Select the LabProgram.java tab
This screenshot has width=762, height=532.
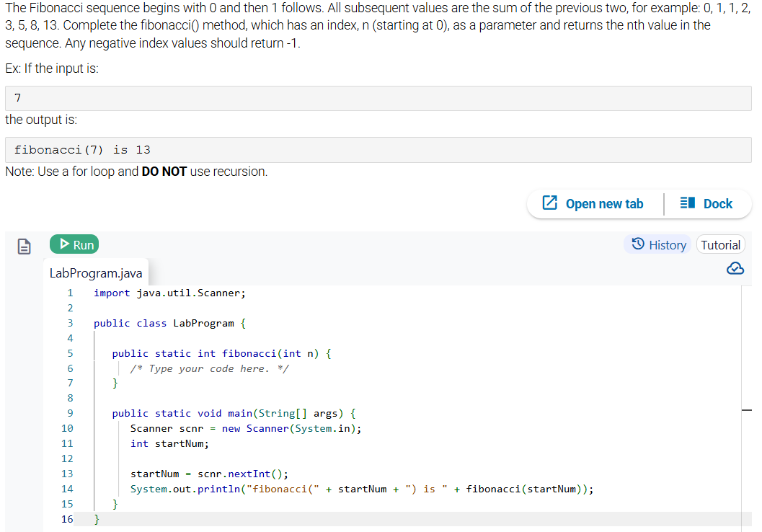[x=96, y=272]
